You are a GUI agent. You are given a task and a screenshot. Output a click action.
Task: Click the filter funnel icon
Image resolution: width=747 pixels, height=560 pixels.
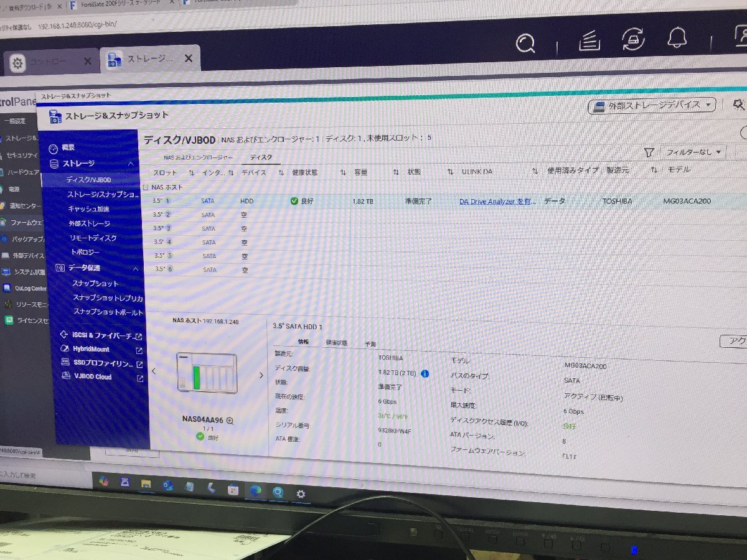click(649, 152)
